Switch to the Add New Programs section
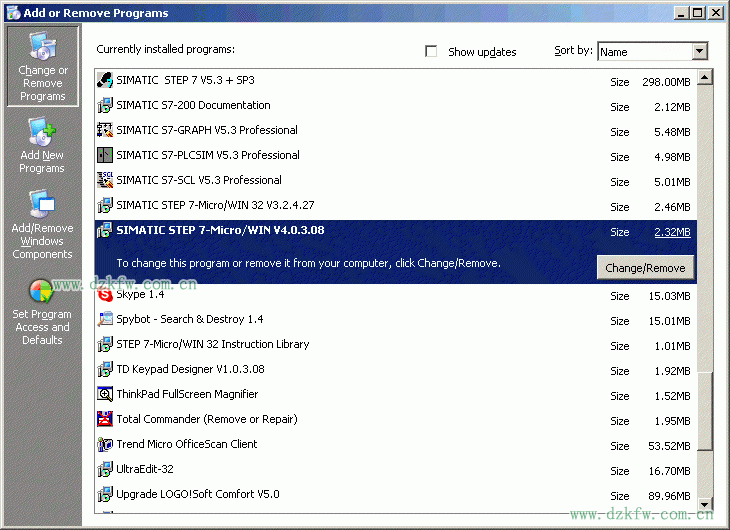 coord(42,146)
